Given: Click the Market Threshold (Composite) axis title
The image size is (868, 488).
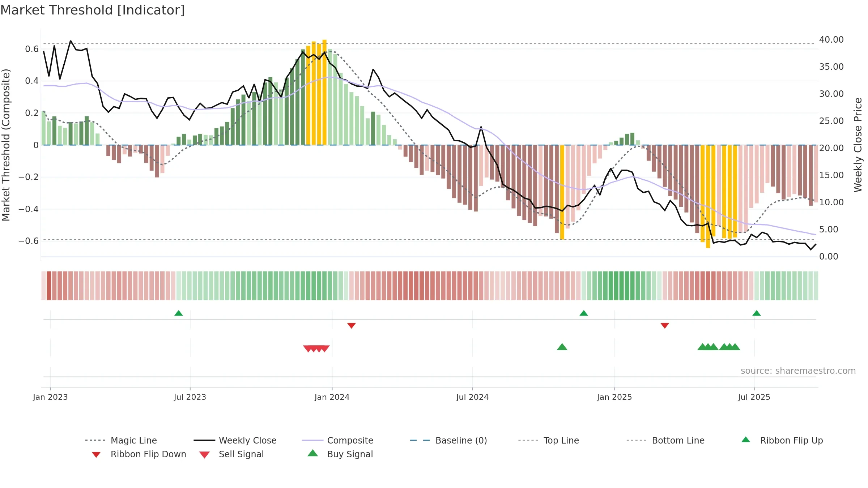Looking at the screenshot, I should point(6,145).
